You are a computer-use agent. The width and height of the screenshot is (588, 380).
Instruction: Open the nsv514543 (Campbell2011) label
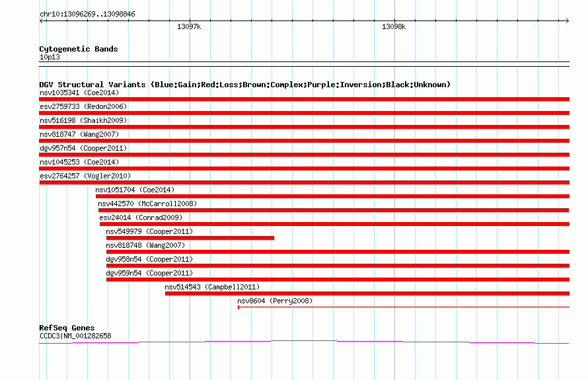pos(212,287)
